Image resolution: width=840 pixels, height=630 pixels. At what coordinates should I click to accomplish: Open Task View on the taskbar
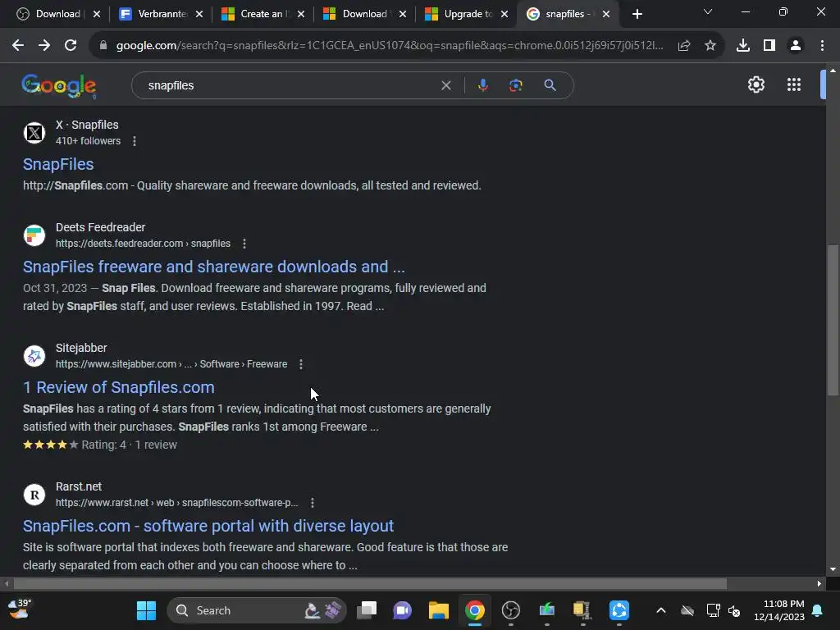[x=367, y=610]
